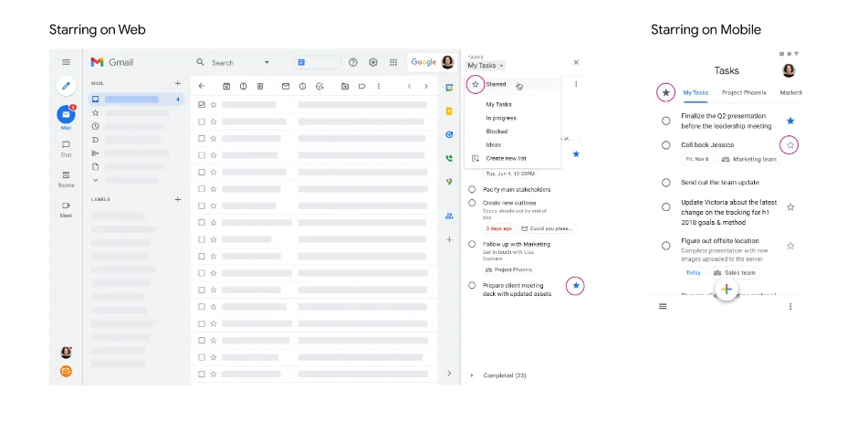Switch to the Project Phoenix tab on mobile
Viewport: 868px width, 433px height.
744,92
